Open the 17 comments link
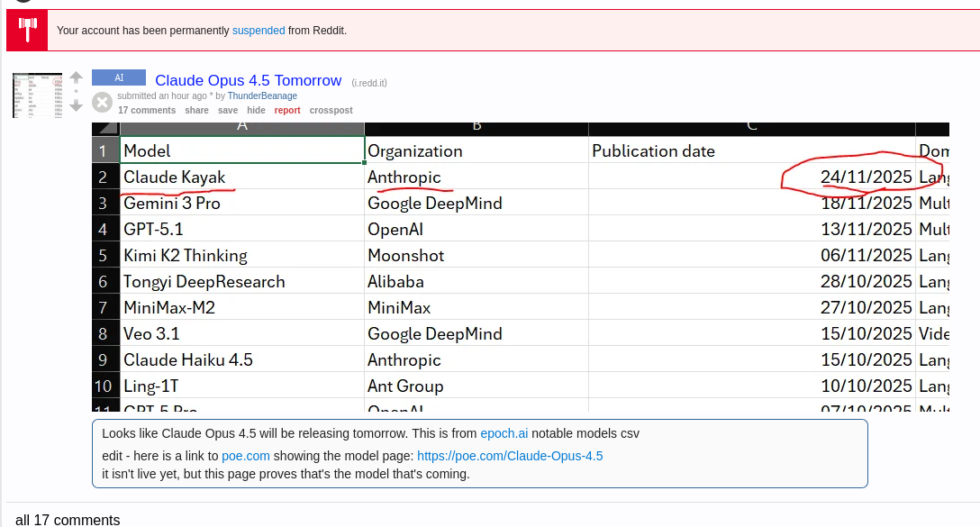 point(147,110)
